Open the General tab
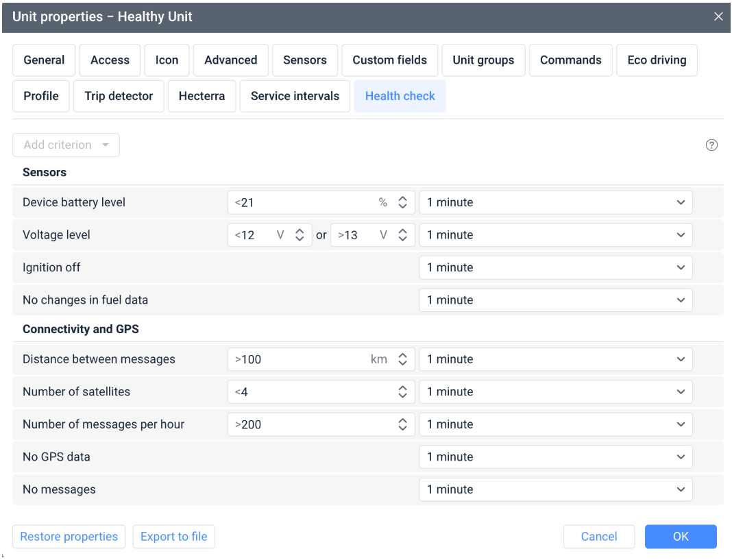Image resolution: width=732 pixels, height=560 pixels. point(43,60)
